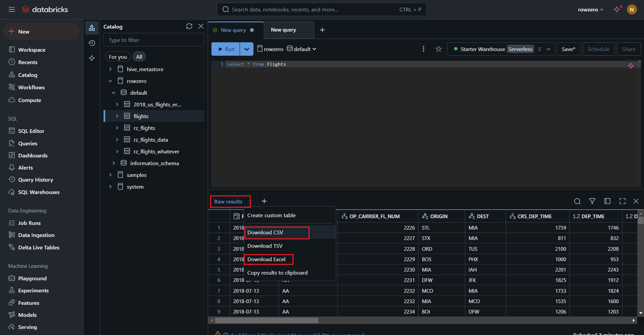644x335 pixels.
Task: Select the 'For you' catalog filter
Action: tap(118, 57)
